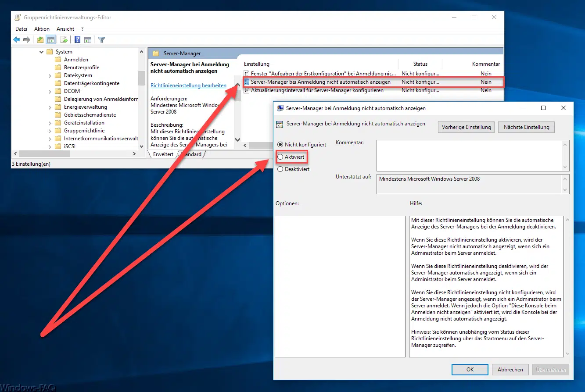The image size is (585, 392).
Task: Select the Aktualisierungsintervall für Server-Manager konfigurieren row
Action: tap(373, 90)
